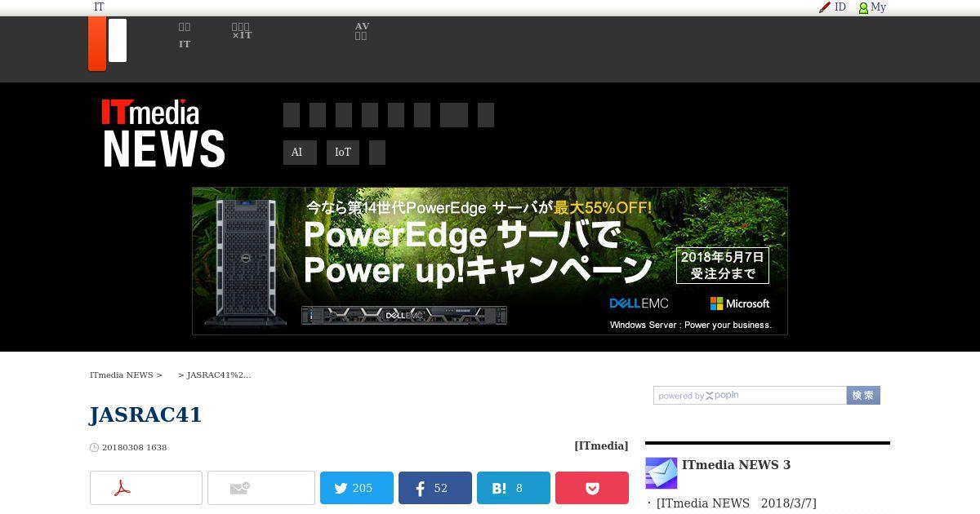
Task: Open the IoT category tab
Action: [x=343, y=153]
